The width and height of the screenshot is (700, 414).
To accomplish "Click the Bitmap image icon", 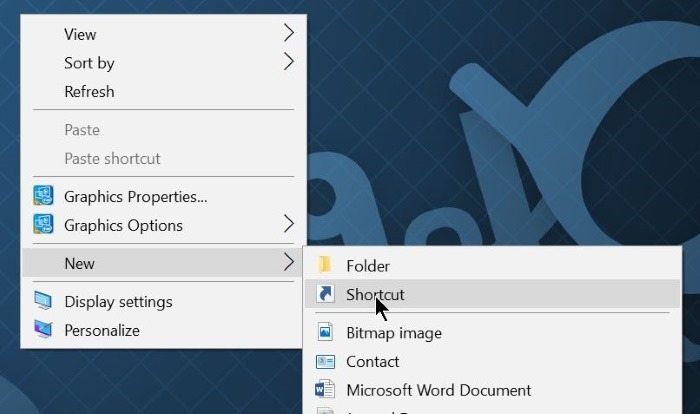I will click(325, 332).
